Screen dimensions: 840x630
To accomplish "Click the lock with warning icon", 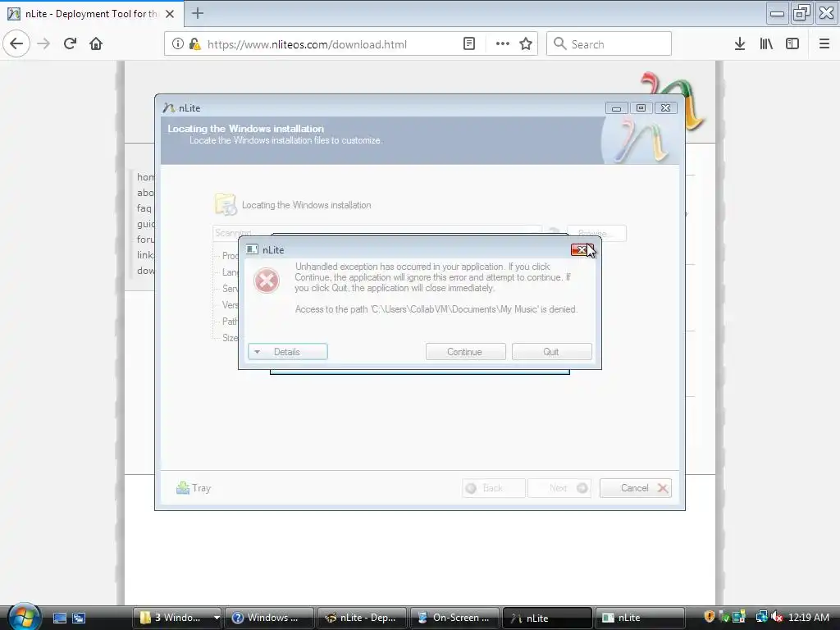I will click(194, 44).
